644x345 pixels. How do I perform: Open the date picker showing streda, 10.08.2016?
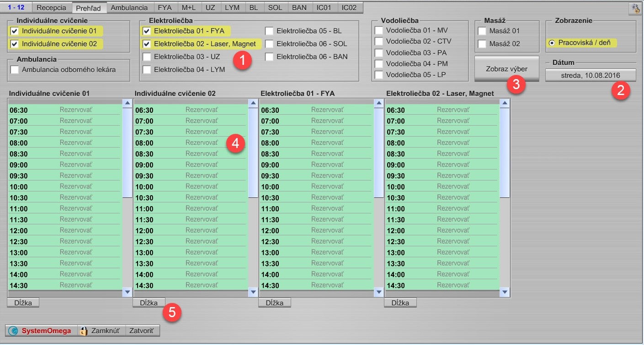click(x=590, y=75)
